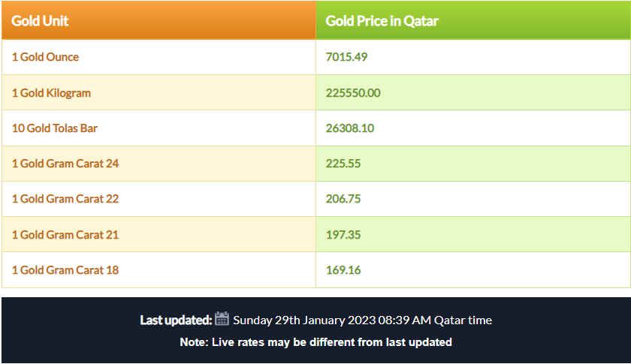The width and height of the screenshot is (631, 364).
Task: Select the 169.16 carat 18 price
Action: (x=343, y=270)
